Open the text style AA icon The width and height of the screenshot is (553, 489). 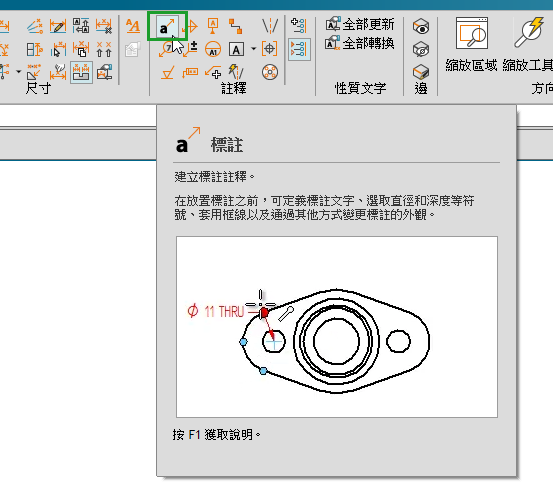pos(133,26)
